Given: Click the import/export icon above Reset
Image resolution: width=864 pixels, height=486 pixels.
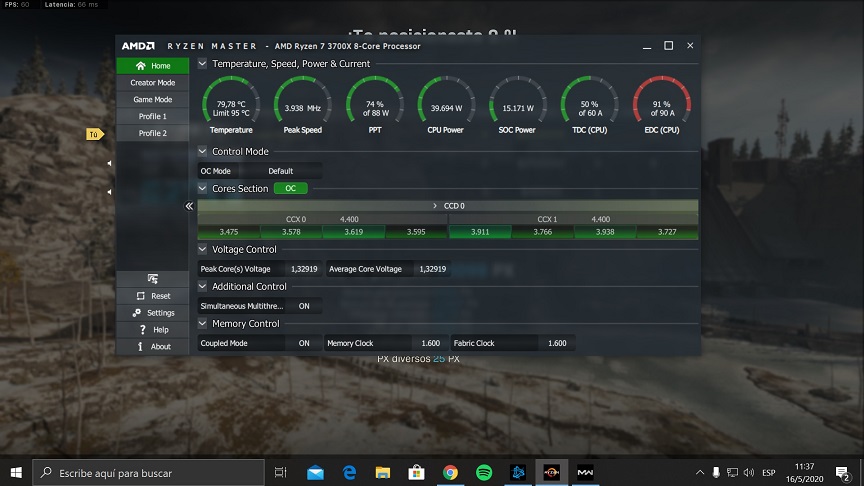Looking at the screenshot, I should [153, 279].
